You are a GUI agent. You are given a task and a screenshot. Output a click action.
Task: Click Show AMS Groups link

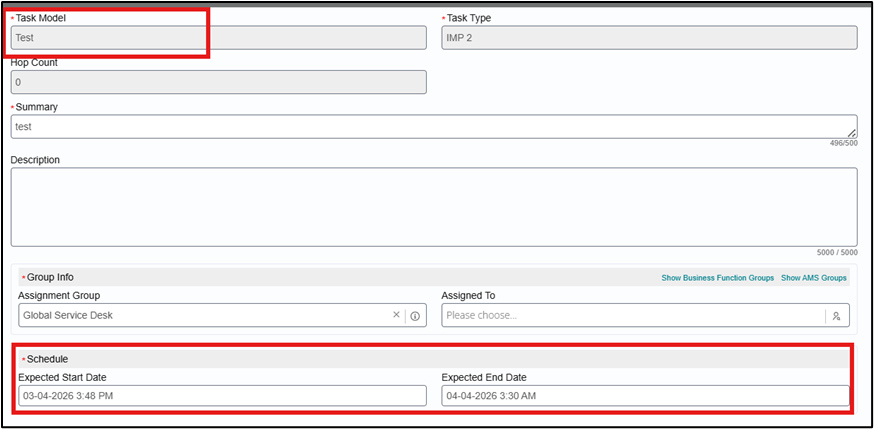[x=814, y=277]
